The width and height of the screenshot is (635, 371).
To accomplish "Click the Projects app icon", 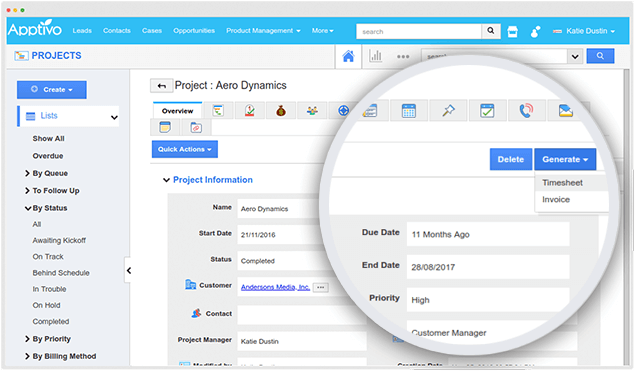I will pyautogui.click(x=21, y=55).
